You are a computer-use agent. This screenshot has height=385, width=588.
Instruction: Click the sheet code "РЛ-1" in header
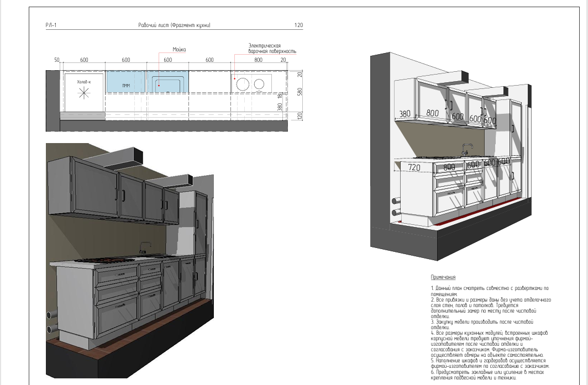(x=51, y=25)
